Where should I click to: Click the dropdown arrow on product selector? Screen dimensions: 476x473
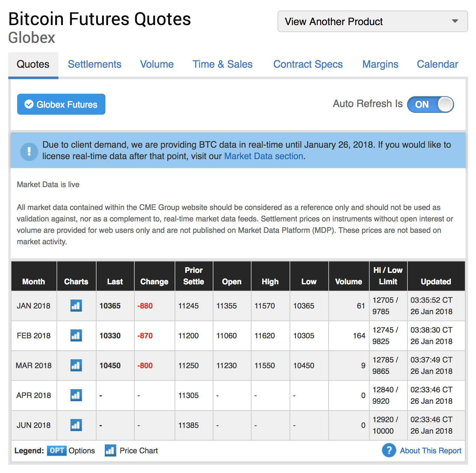(x=455, y=21)
